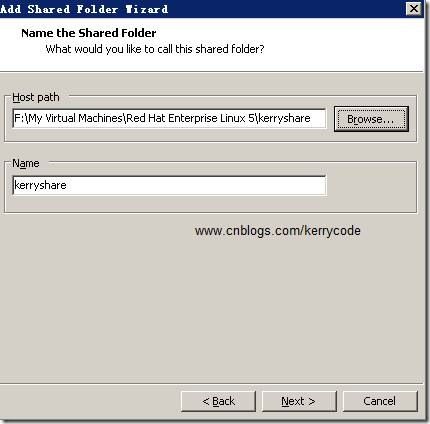Click inside the Host path text field

(169, 118)
